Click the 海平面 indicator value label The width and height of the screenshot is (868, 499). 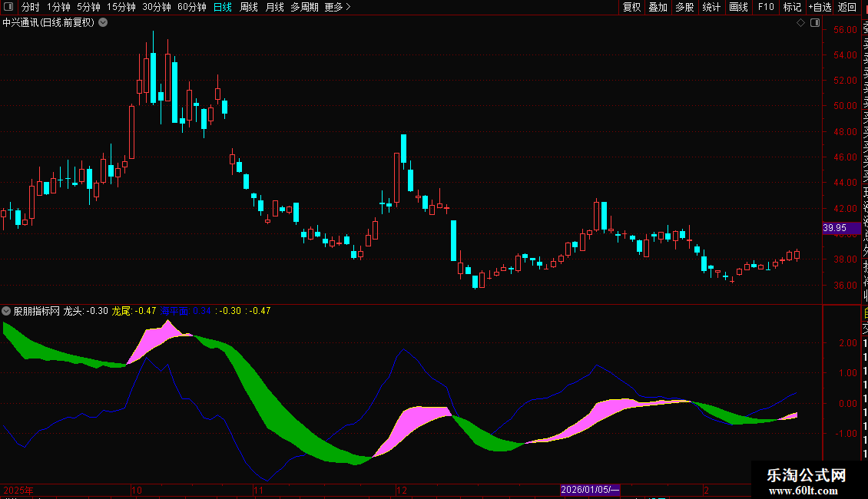coord(185,311)
